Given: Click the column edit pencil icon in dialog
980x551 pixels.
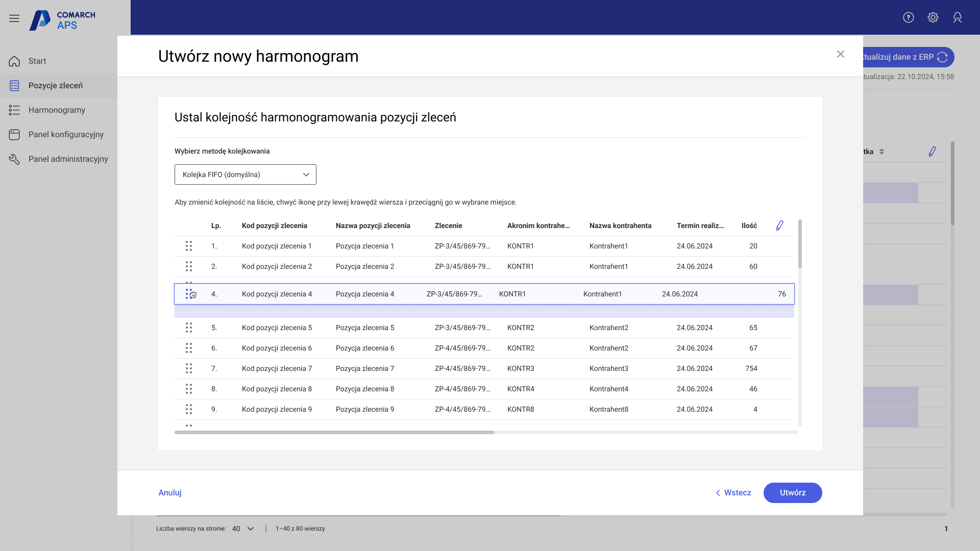Looking at the screenshot, I should 779,226.
